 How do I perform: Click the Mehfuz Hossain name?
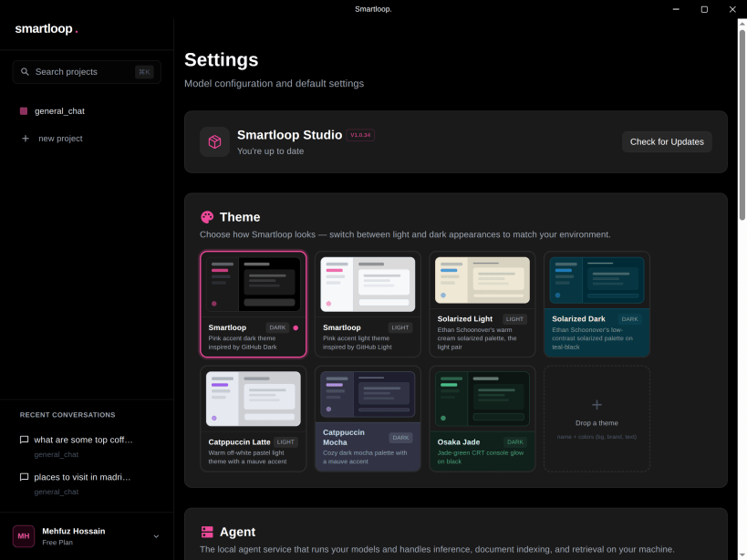pyautogui.click(x=74, y=531)
